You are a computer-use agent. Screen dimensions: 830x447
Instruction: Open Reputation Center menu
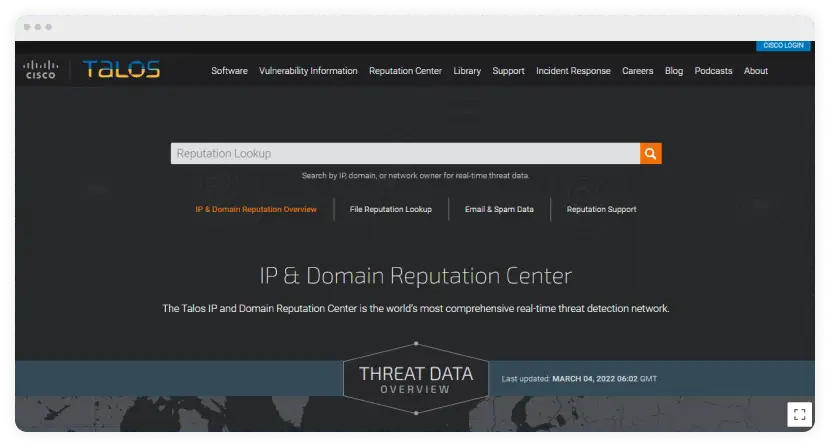[405, 70]
